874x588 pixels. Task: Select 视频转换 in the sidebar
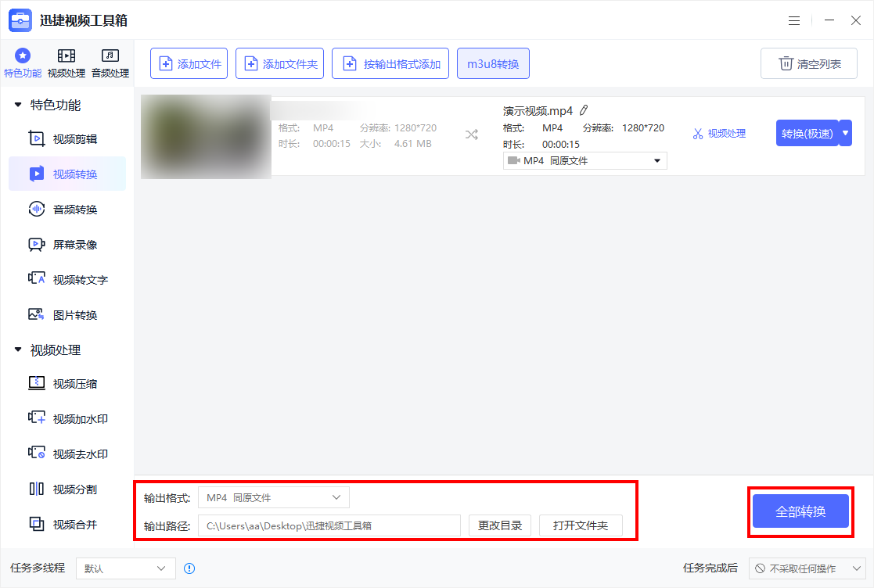[x=67, y=174]
